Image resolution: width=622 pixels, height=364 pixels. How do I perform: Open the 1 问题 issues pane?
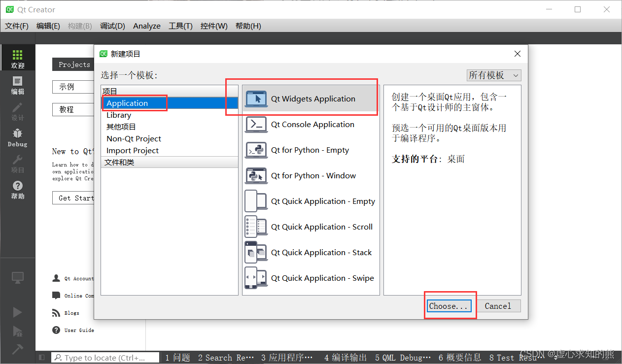pos(177,358)
